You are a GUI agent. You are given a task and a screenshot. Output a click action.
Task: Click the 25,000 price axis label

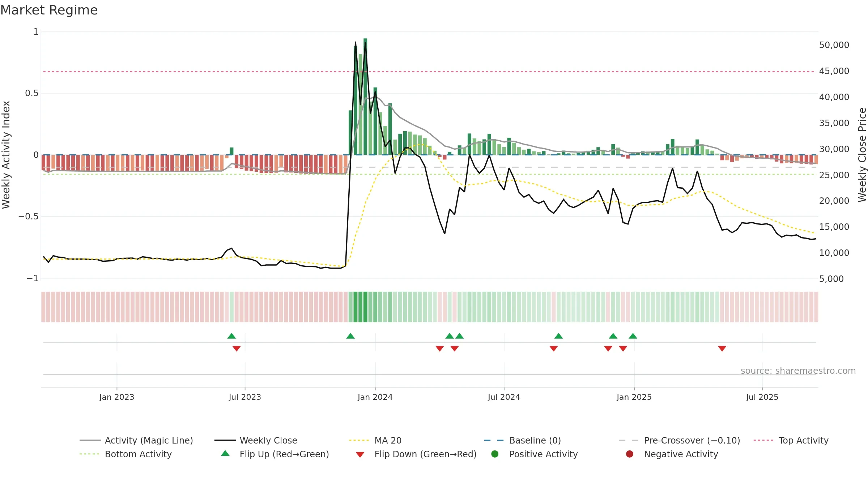click(x=834, y=175)
